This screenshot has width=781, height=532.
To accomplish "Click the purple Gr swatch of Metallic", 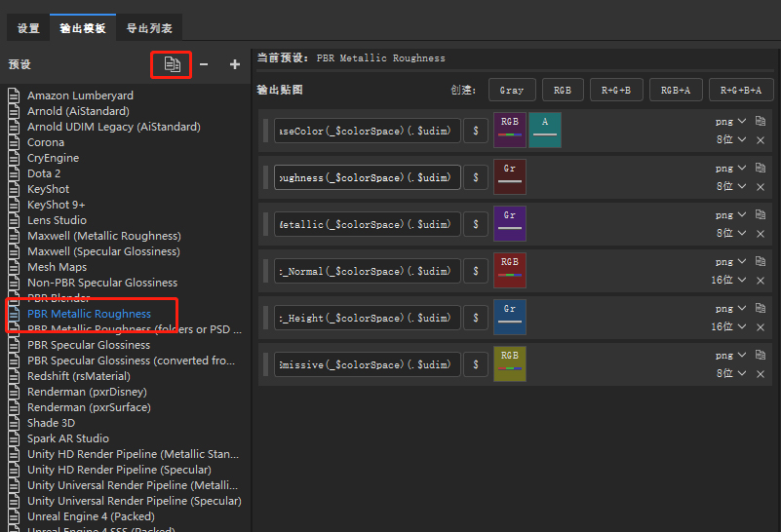I will click(510, 223).
